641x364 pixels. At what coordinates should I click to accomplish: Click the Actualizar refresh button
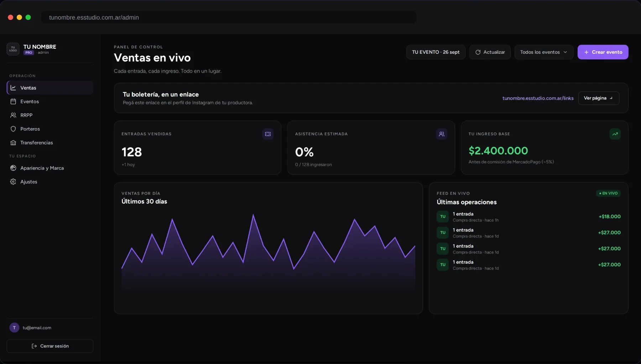[x=490, y=52]
